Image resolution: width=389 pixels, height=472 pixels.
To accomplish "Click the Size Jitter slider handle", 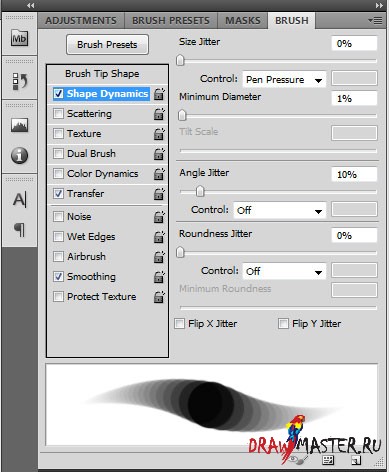I will 180,61.
